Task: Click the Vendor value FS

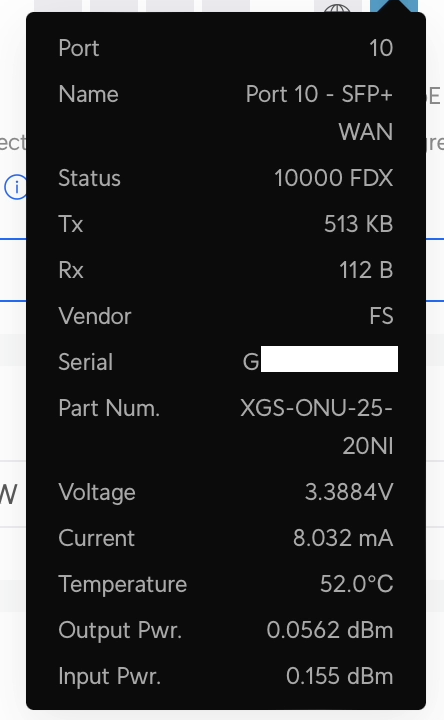Action: click(x=382, y=316)
